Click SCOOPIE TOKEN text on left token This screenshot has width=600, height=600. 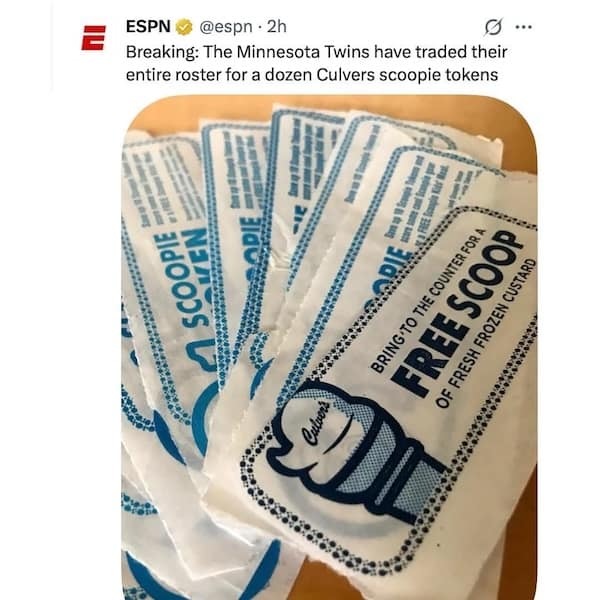pyautogui.click(x=183, y=278)
